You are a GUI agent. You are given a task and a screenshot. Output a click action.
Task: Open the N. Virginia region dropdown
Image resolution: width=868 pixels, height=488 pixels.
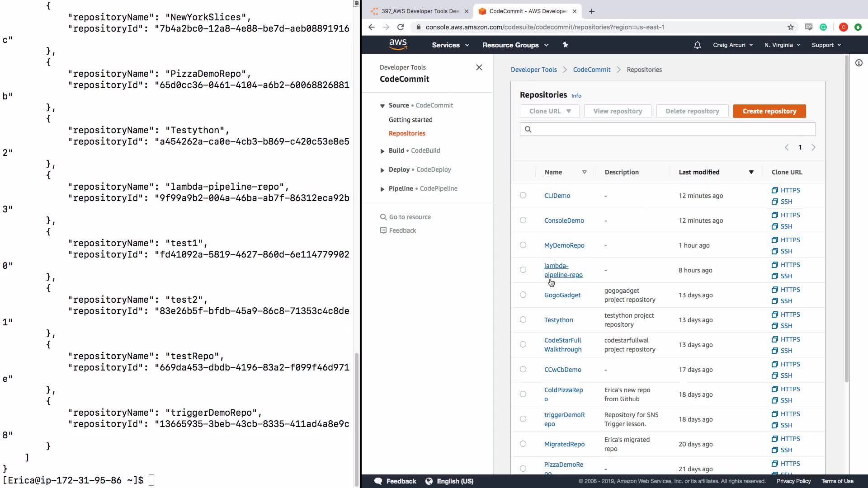click(x=782, y=45)
